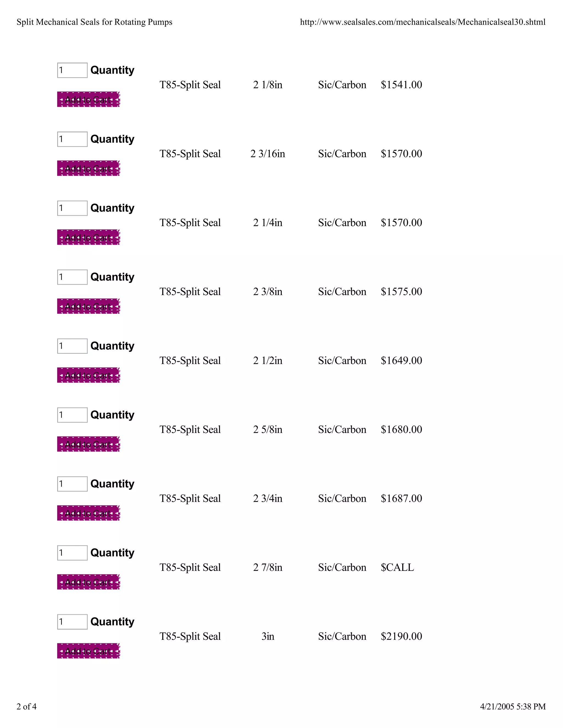Add the $1687.00 2 3/4in seal to cart
Screen dimensions: 563x728
coord(89,513)
